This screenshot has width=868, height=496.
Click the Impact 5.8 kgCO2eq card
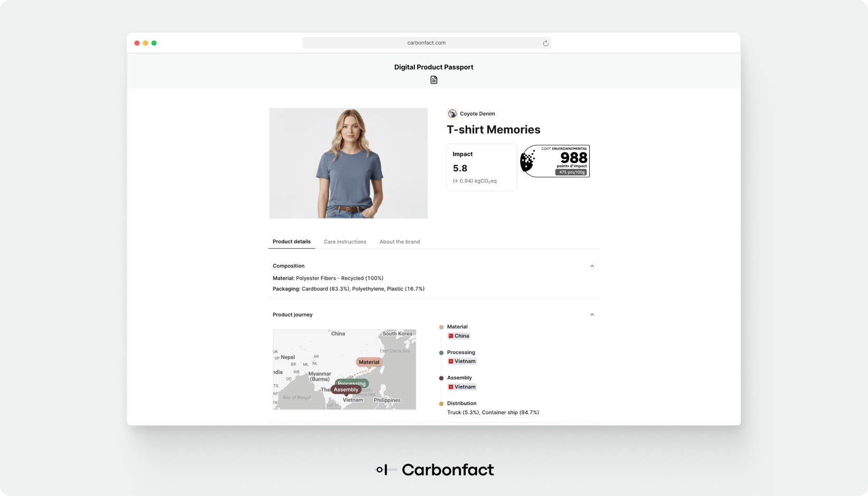point(482,167)
